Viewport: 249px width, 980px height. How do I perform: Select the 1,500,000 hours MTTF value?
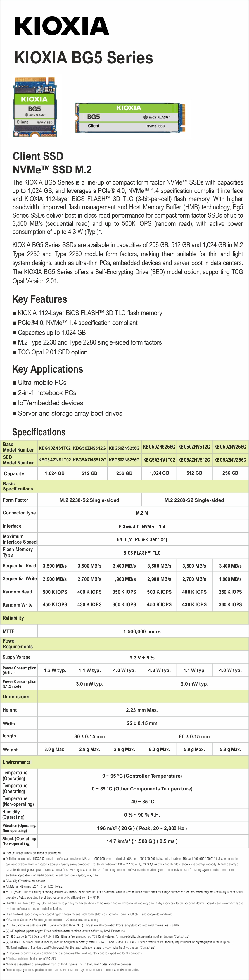pyautogui.click(x=142, y=631)
